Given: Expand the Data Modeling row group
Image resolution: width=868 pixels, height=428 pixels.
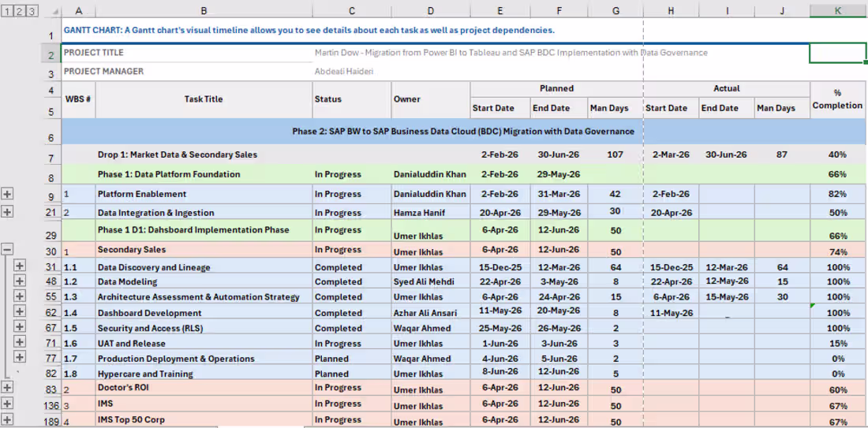Looking at the screenshot, I should pos(20,281).
